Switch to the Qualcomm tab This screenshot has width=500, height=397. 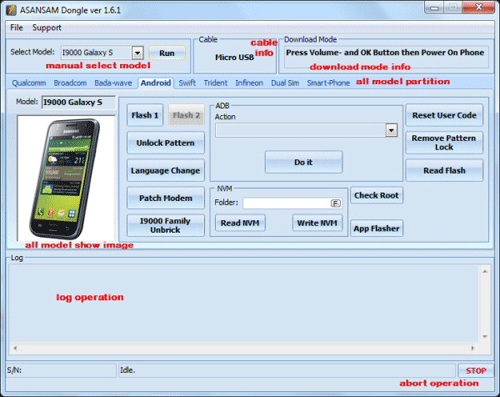(x=29, y=83)
